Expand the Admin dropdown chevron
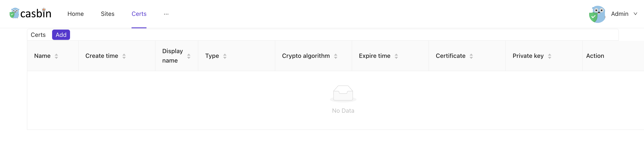 635,14
